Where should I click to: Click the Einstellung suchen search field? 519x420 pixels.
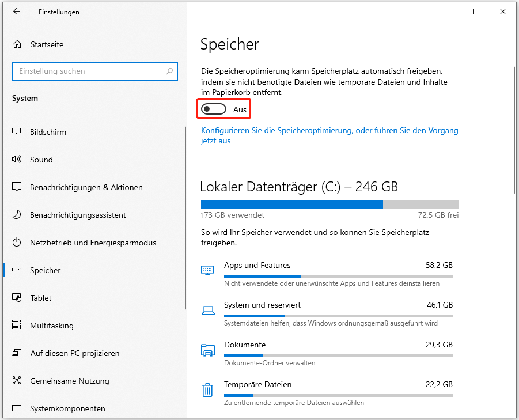pyautogui.click(x=94, y=71)
